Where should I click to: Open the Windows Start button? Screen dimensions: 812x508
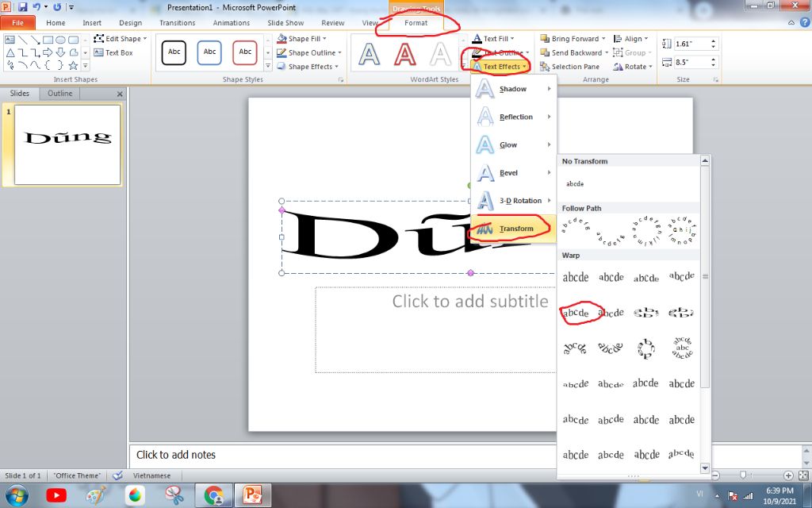(x=17, y=495)
